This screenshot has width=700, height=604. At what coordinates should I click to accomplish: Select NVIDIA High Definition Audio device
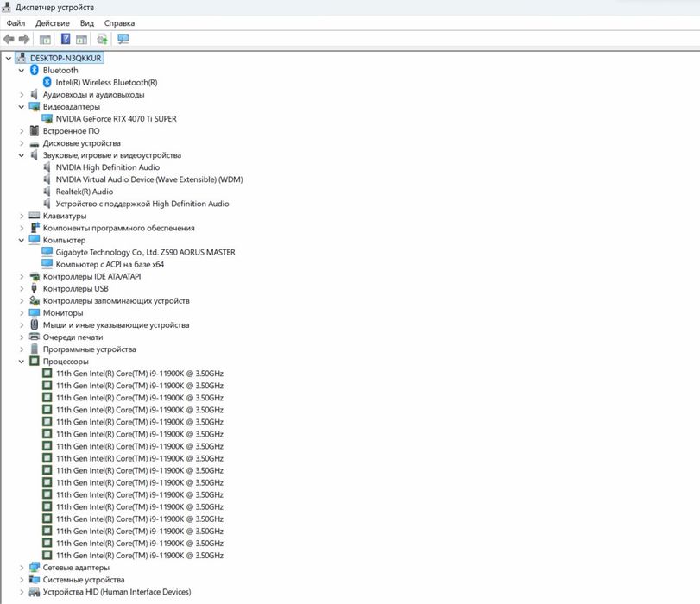108,167
